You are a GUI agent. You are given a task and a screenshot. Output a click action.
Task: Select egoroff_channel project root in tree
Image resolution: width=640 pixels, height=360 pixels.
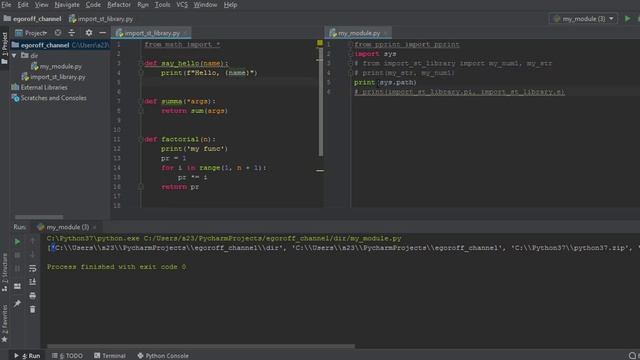coord(60,45)
